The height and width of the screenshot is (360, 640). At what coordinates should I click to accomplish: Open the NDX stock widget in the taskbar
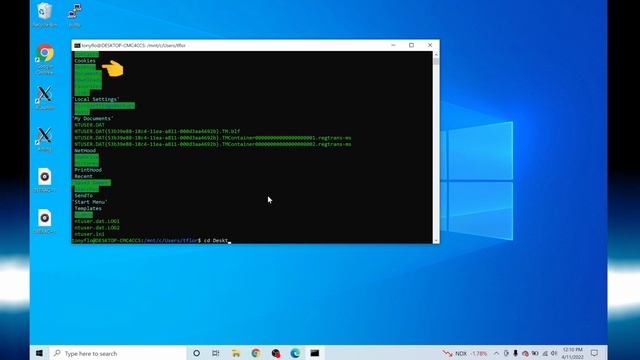465,353
